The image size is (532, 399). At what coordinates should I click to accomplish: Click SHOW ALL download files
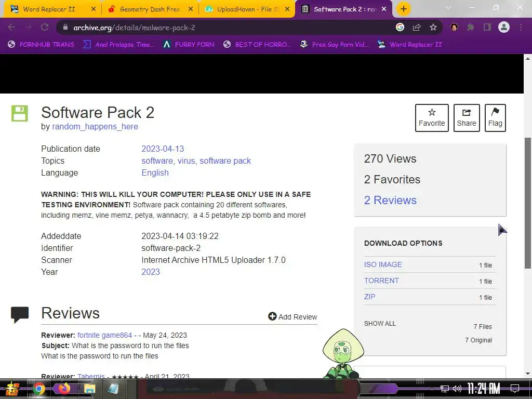380,324
